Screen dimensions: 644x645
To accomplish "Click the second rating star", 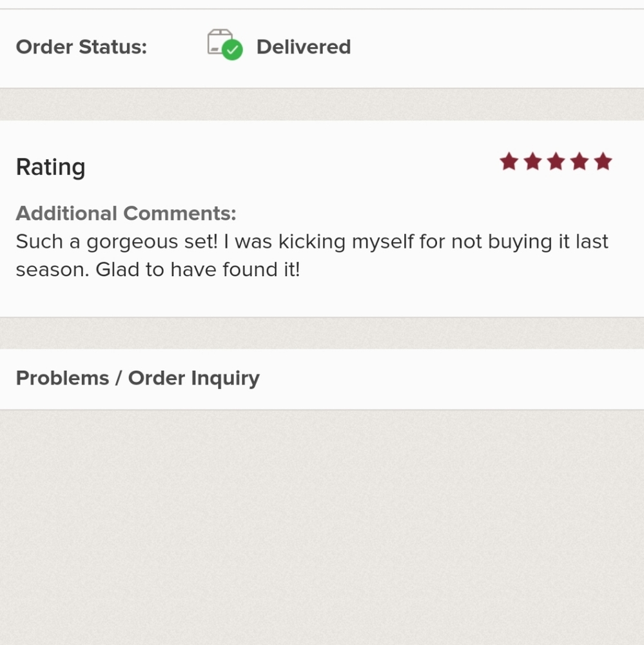I will click(x=532, y=162).
